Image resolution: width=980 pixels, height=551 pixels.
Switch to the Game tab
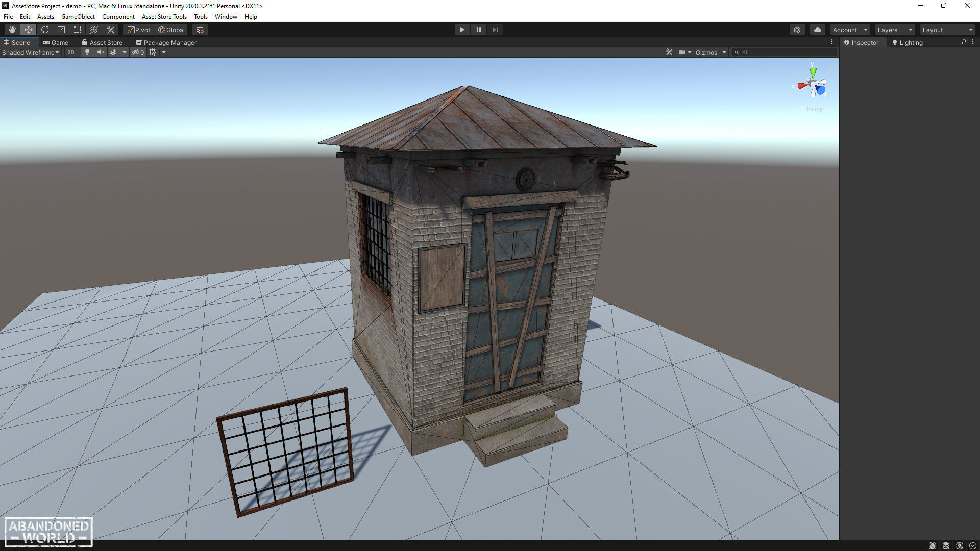pos(56,42)
